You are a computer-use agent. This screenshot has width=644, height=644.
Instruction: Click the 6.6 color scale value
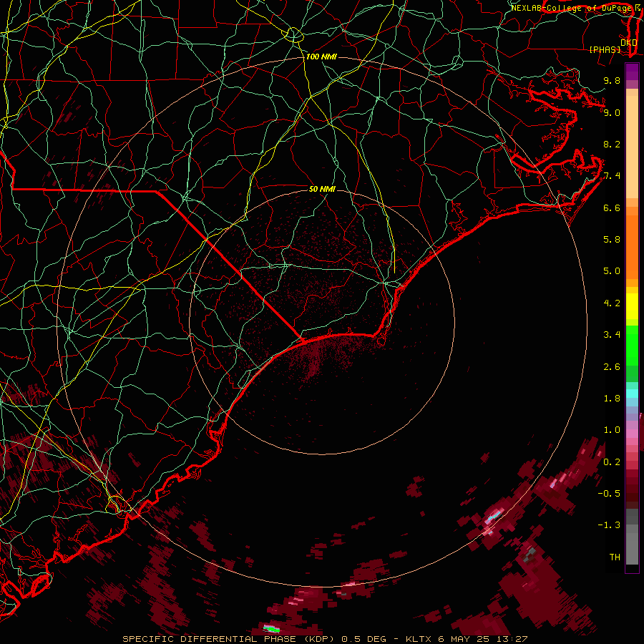coord(612,208)
